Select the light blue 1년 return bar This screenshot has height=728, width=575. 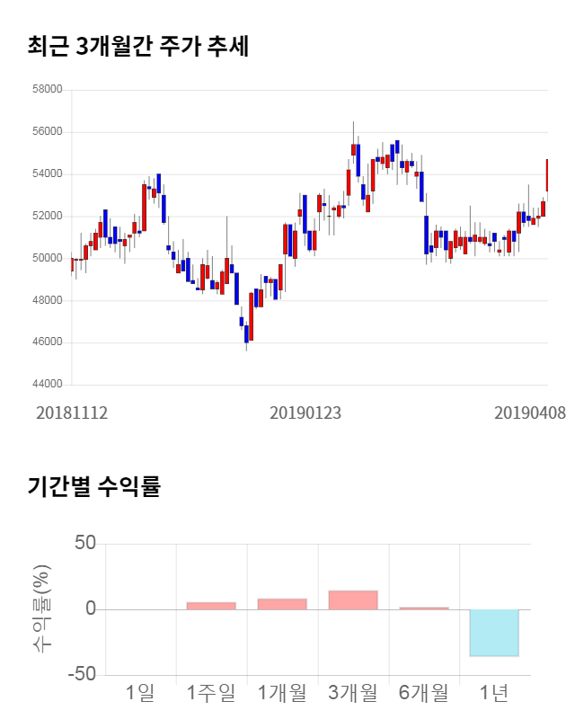(x=494, y=633)
